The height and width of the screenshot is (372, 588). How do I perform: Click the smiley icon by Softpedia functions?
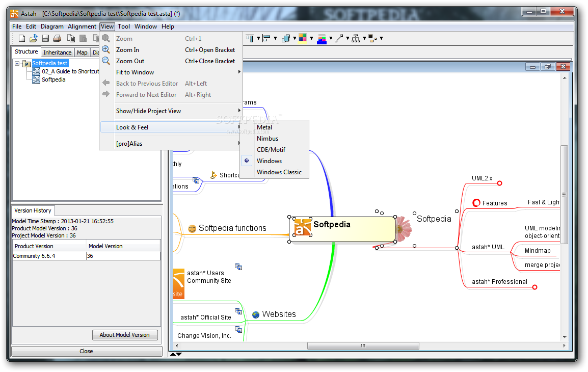192,229
